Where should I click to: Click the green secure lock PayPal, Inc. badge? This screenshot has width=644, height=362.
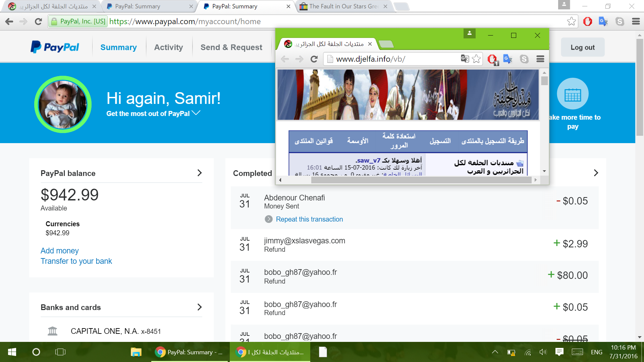pos(78,21)
